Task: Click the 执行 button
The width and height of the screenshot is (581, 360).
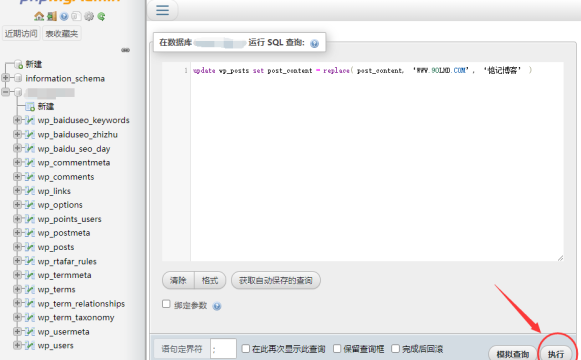Action: (x=556, y=354)
